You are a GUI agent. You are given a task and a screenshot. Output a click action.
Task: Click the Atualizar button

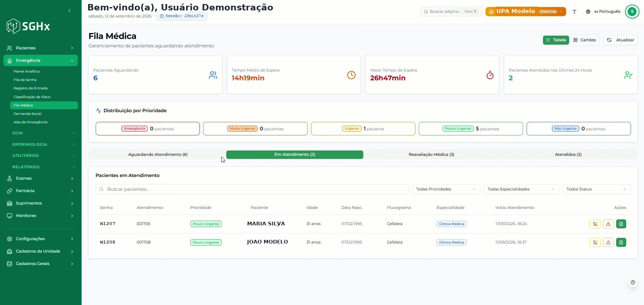pyautogui.click(x=620, y=40)
